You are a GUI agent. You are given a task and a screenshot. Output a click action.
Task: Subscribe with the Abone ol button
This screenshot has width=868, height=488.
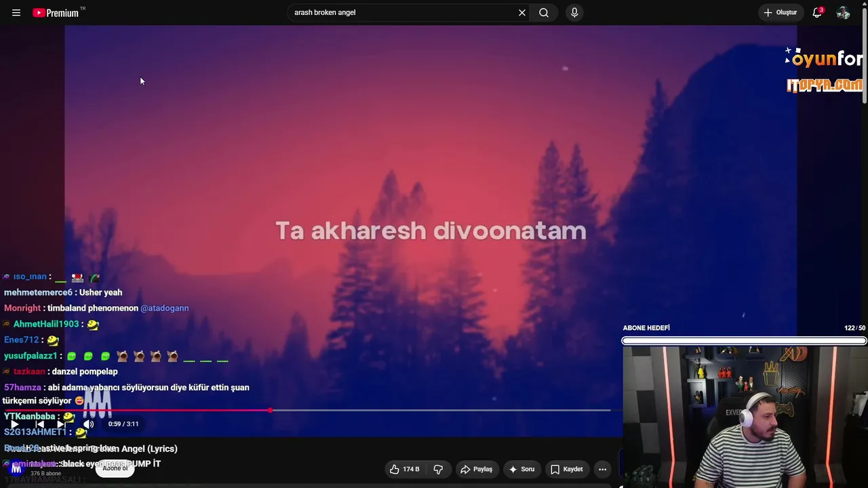115,468
